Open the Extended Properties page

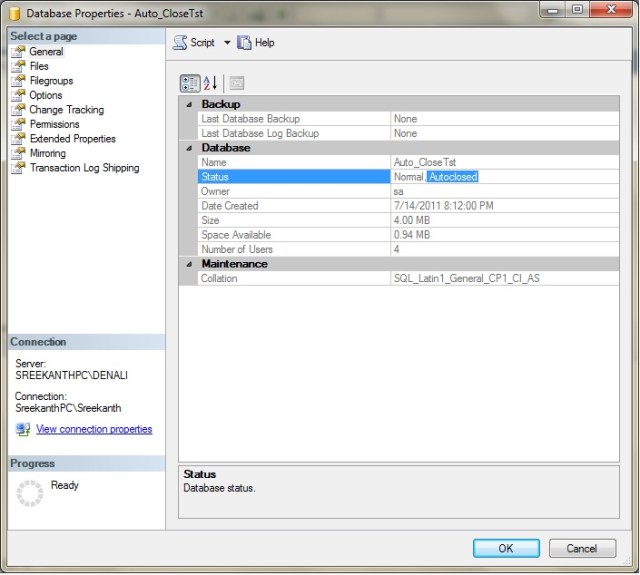[72, 139]
